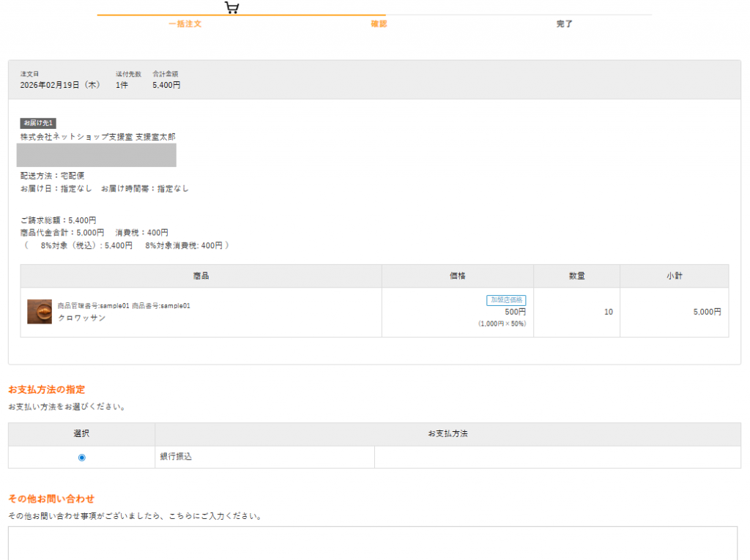Viewport: 750px width, 560px height.
Task: Click the 加盟店価格 badge in price column
Action: [x=506, y=300]
